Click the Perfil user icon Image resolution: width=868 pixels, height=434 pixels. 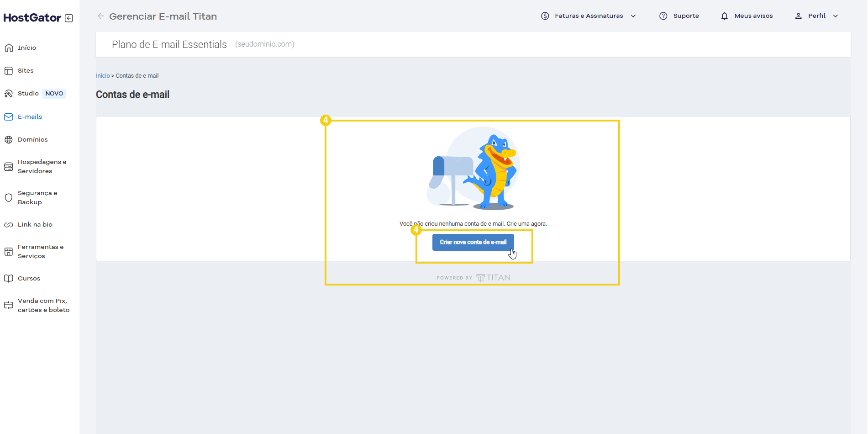pyautogui.click(x=799, y=16)
